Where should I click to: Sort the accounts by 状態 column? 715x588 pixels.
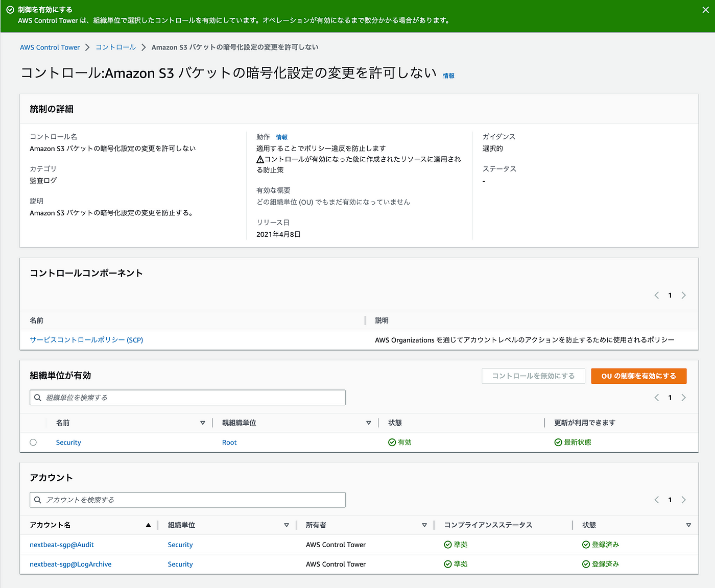688,525
